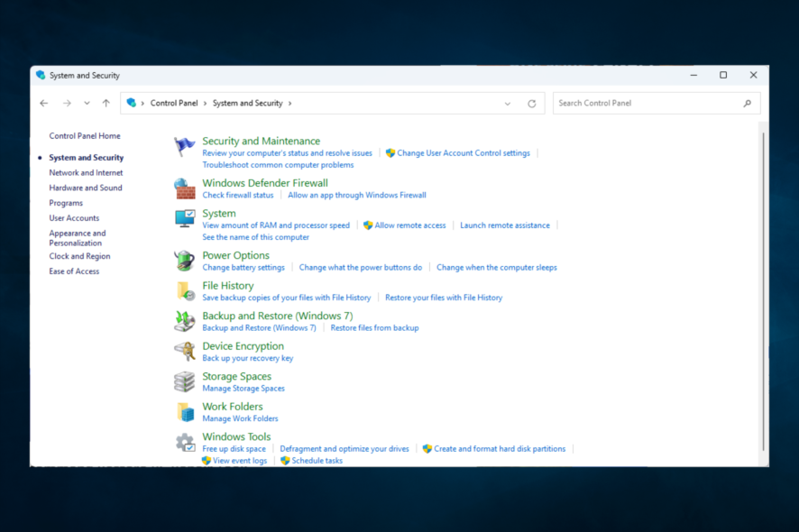Open Ease of Access category
The image size is (799, 532).
[74, 271]
